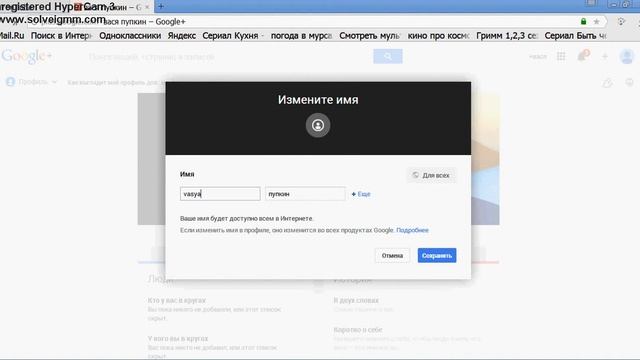Open the Для всех visibility dropdown
Viewport: 640px width, 360px height.
coord(431,175)
